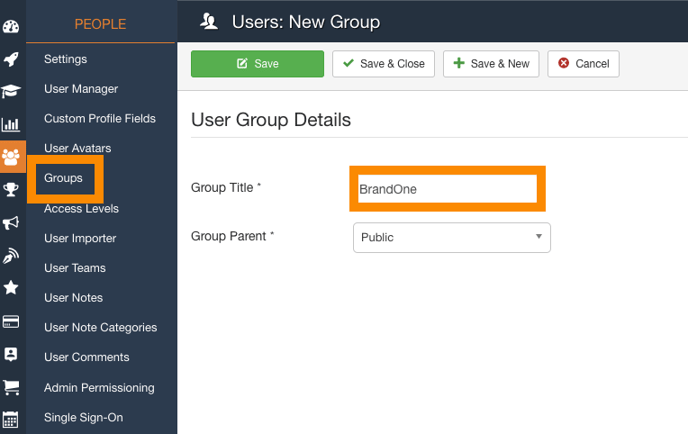Image resolution: width=688 pixels, height=434 pixels.
Task: Click the rocket launch icon
Action: click(x=12, y=59)
